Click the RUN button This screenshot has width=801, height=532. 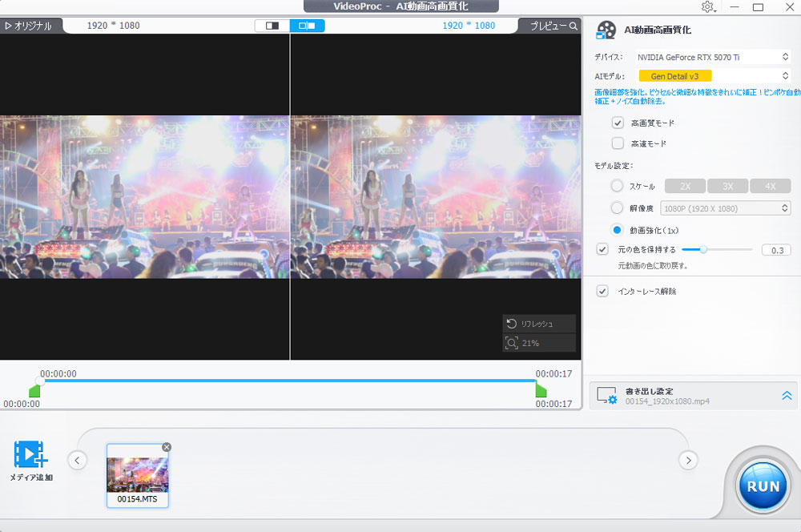[763, 486]
